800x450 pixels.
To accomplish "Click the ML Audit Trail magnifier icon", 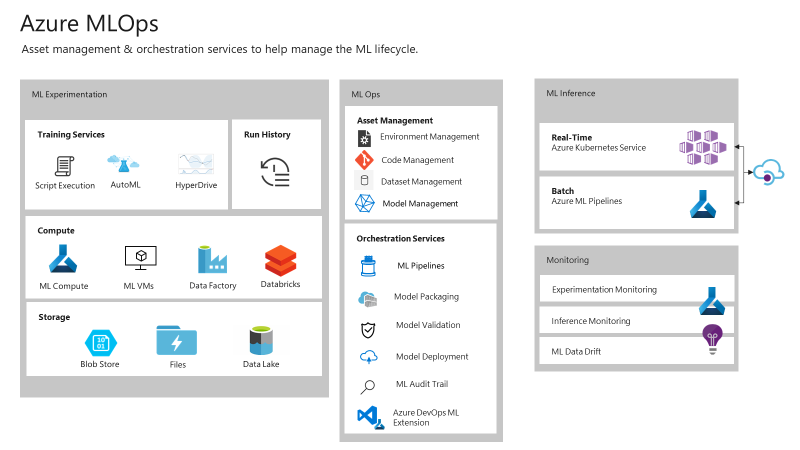I will tap(367, 387).
